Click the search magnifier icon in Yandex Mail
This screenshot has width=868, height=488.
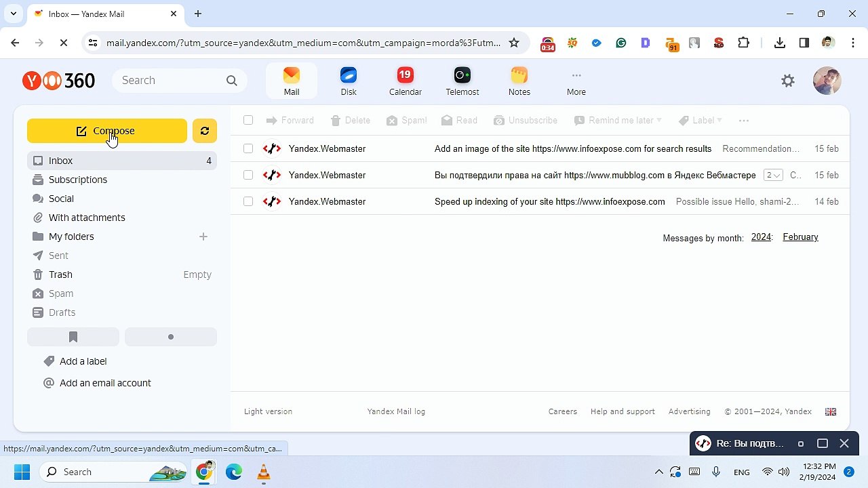pyautogui.click(x=232, y=81)
